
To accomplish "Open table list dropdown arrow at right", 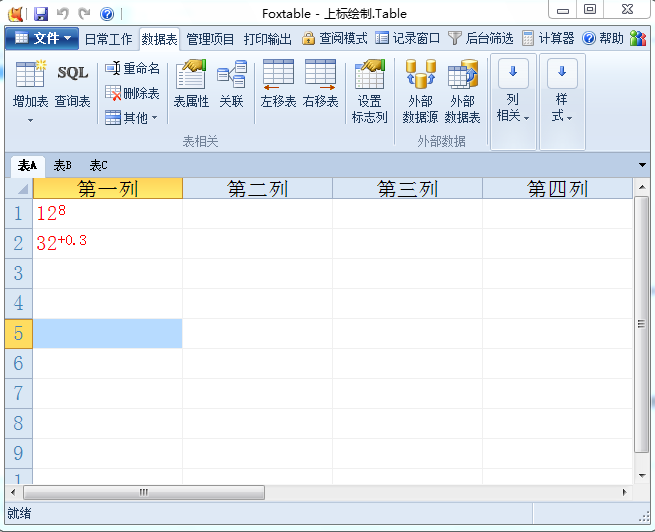I will point(642,165).
